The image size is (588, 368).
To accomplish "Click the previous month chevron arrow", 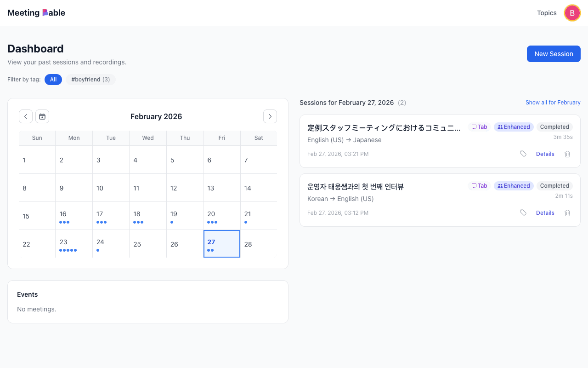I will click(26, 116).
